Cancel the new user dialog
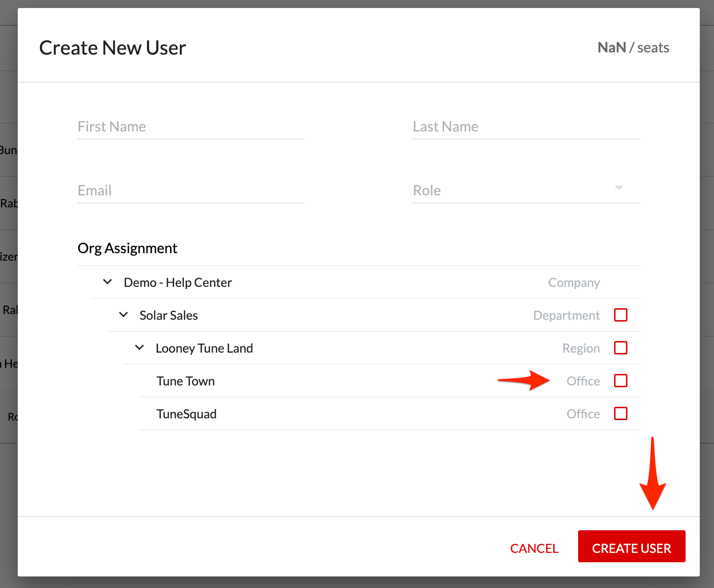The image size is (714, 588). (x=534, y=548)
